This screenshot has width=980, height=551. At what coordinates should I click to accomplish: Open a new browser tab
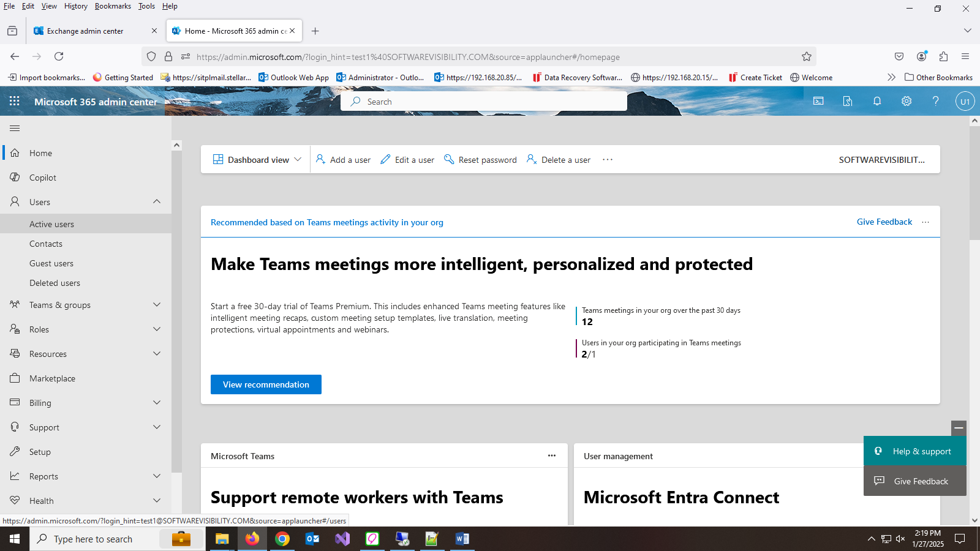(315, 31)
